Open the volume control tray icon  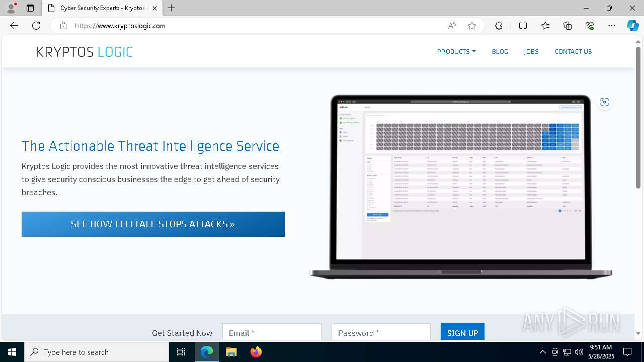coord(579,352)
